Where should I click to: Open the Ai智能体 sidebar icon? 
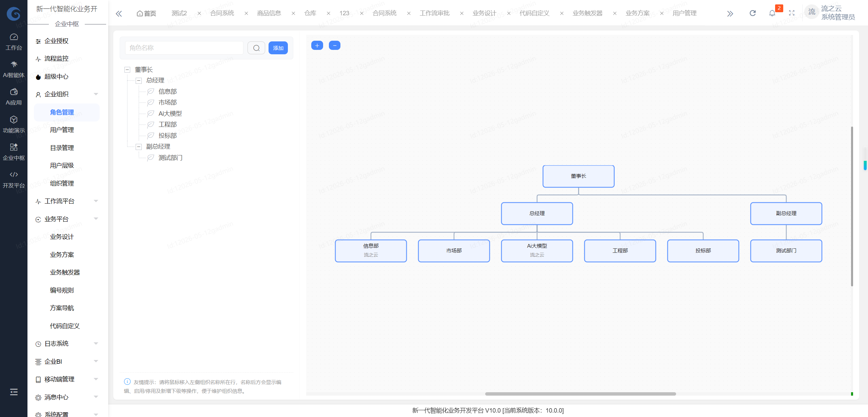(x=14, y=69)
